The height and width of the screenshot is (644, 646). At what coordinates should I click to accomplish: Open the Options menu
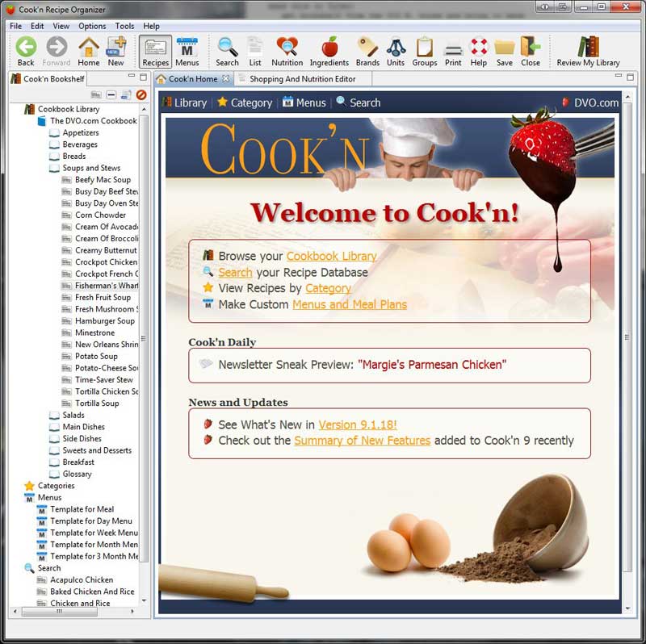point(92,26)
